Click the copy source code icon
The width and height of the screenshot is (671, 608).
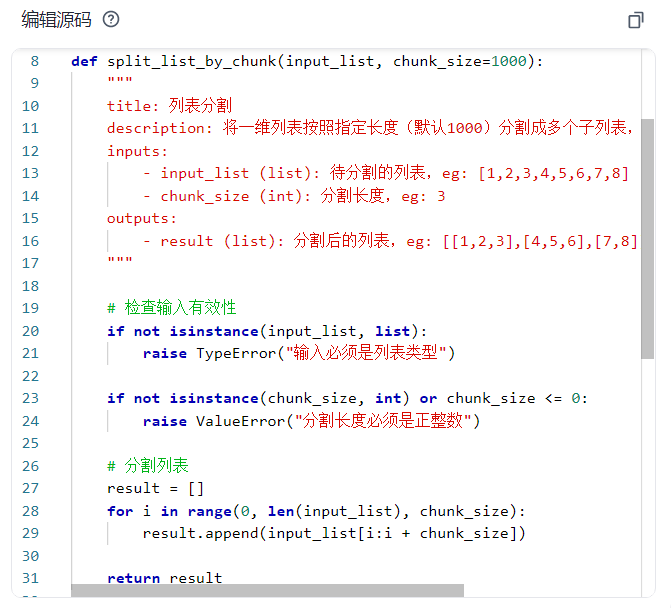[x=635, y=20]
